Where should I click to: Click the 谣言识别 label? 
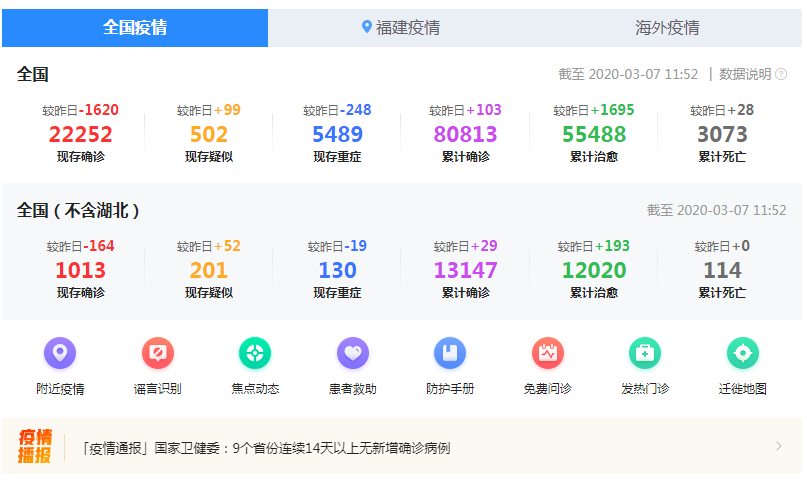click(x=157, y=389)
